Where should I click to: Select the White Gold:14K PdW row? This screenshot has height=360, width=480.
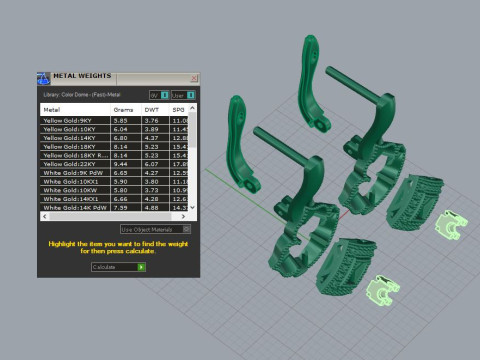114,207
